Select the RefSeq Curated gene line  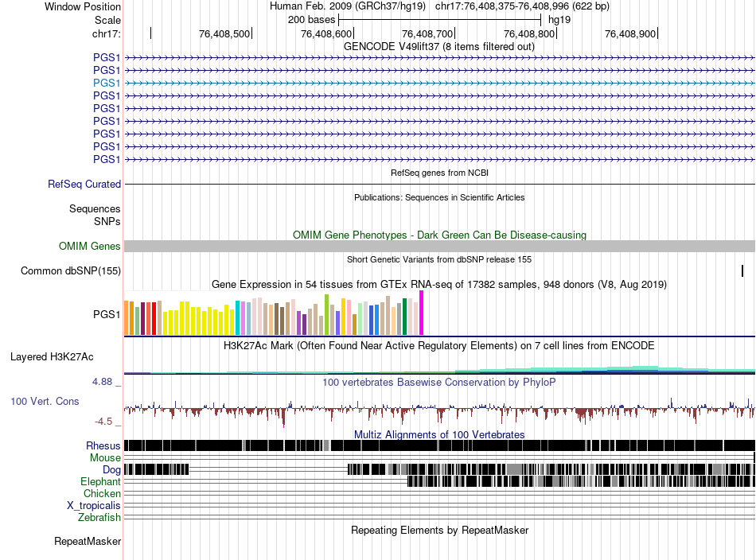[x=439, y=184]
